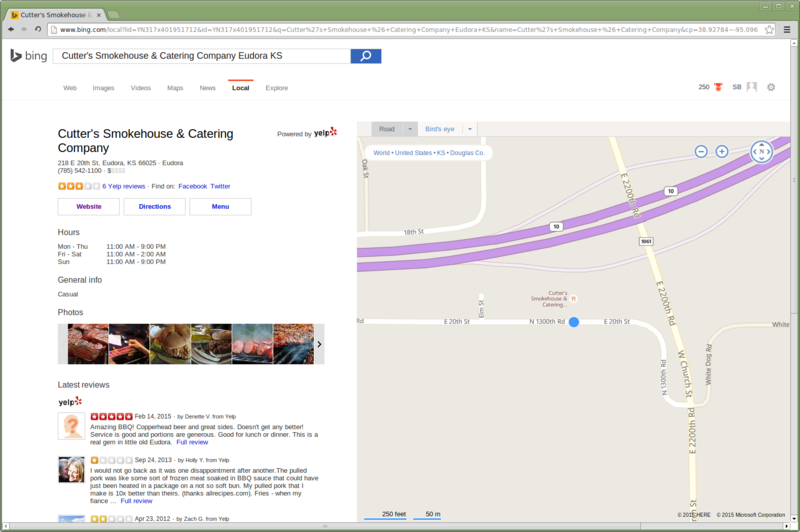
Task: Click the restaurant pin icon on map
Action: tap(573, 299)
